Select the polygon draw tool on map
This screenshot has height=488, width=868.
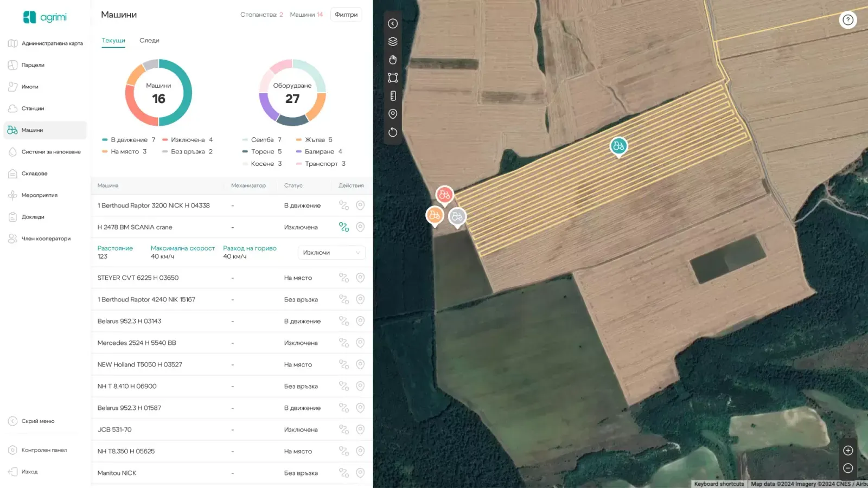[393, 78]
